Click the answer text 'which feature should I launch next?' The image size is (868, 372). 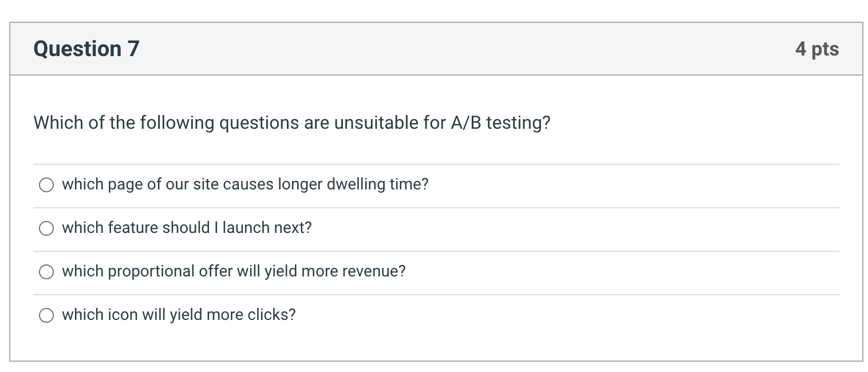pyautogui.click(x=187, y=228)
